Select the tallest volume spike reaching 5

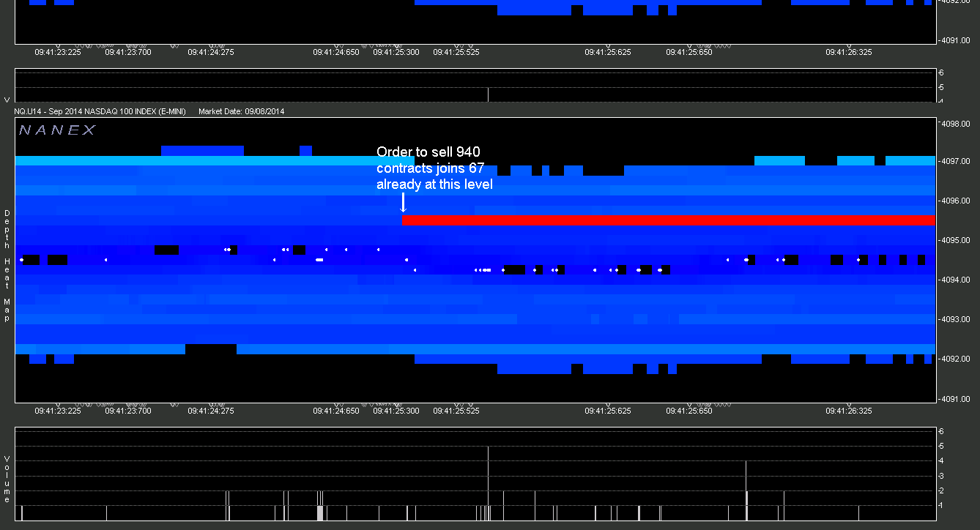(488, 483)
